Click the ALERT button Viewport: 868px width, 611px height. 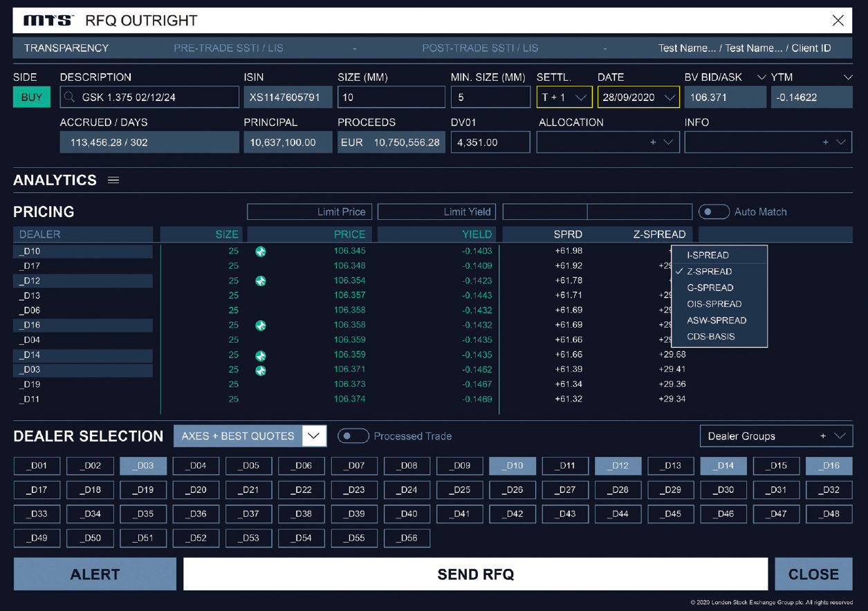click(x=95, y=574)
